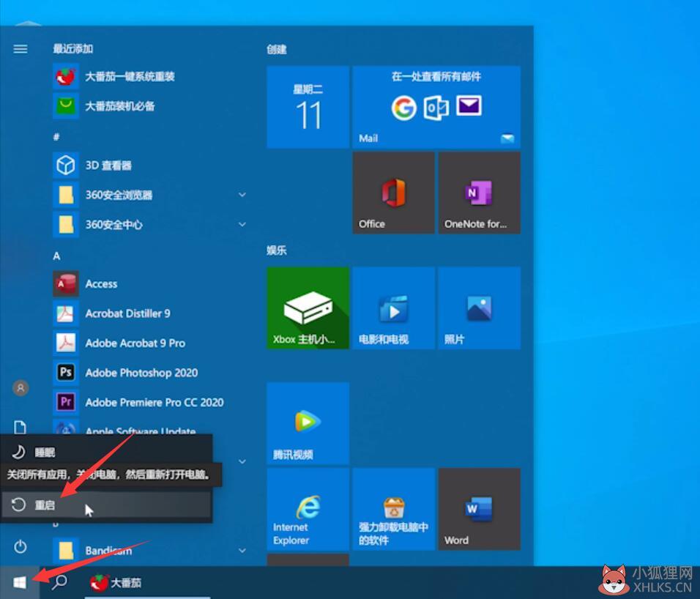Choose 睡眠 in the power menu
The image size is (700, 599).
pos(106,452)
